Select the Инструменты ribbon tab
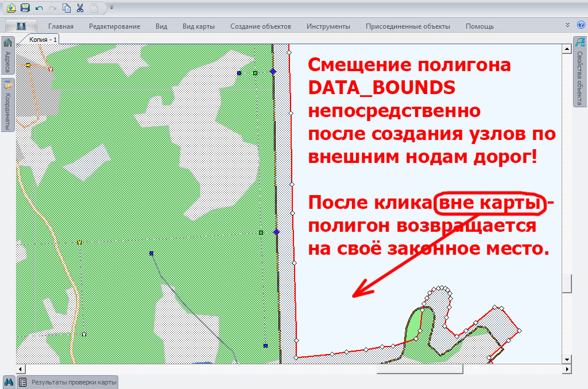Viewport: 588px width, 389px height. click(x=328, y=26)
